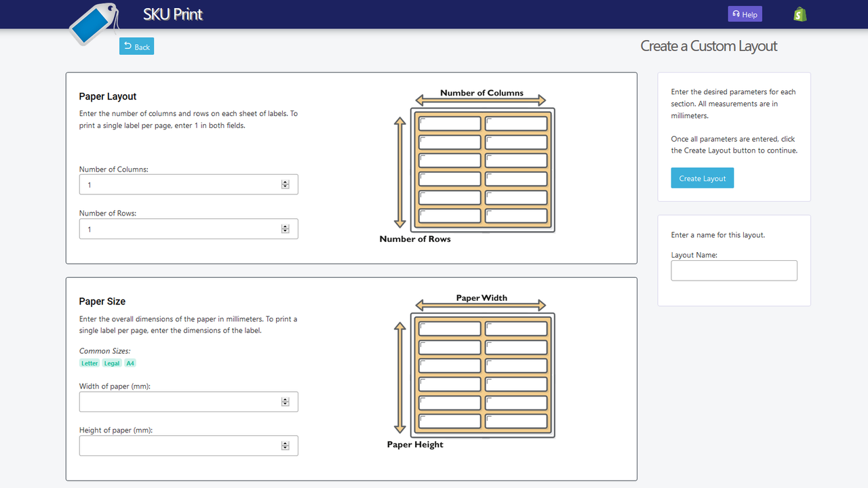This screenshot has height=488, width=868.
Task: Click the headset icon on Help button
Action: pos(736,14)
